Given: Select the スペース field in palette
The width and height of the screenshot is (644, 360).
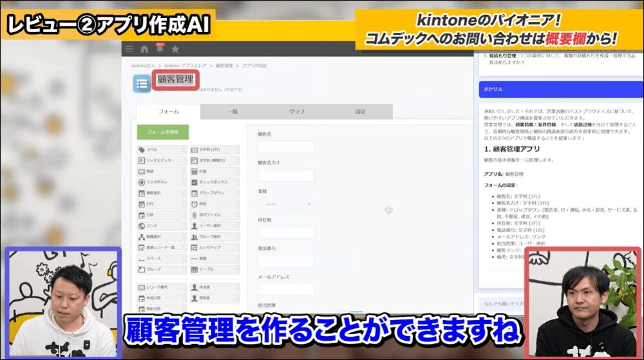Looking at the screenshot, I should pos(162,259).
